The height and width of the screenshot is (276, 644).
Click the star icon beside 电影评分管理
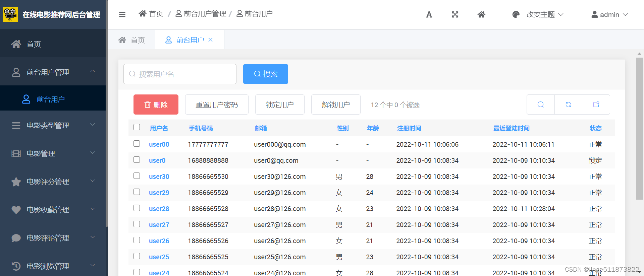(x=16, y=182)
